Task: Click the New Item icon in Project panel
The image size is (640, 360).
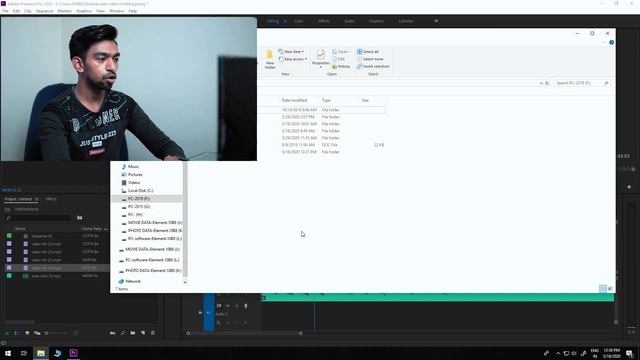Action: coord(143,333)
